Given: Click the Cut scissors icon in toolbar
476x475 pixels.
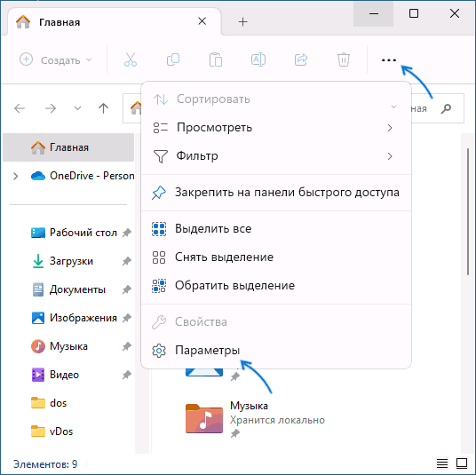Looking at the screenshot, I should 131,59.
